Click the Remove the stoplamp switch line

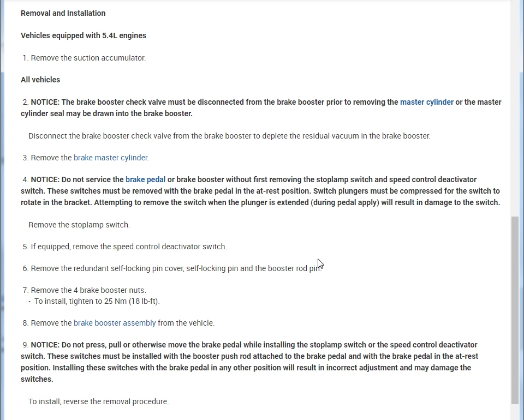click(x=79, y=225)
